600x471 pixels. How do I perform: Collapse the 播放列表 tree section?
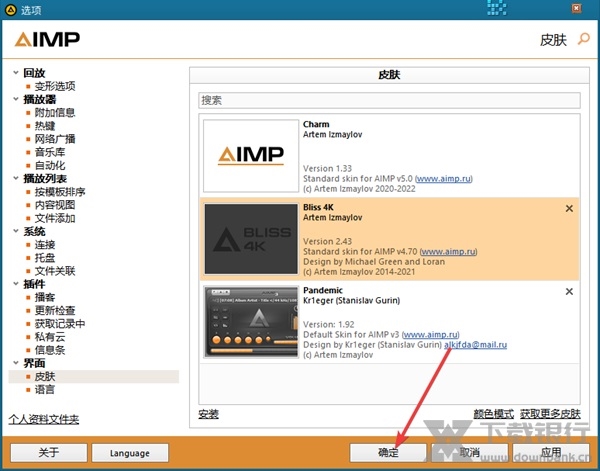[x=16, y=178]
